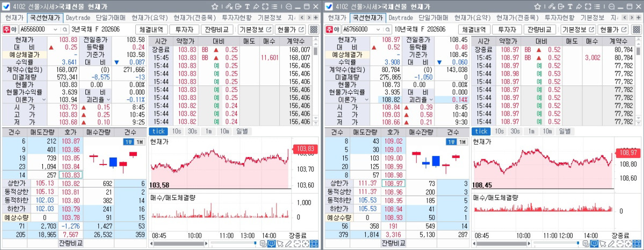Open 현재가(요약) tab in right window
This screenshot has width=644, height=250.
point(473,18)
